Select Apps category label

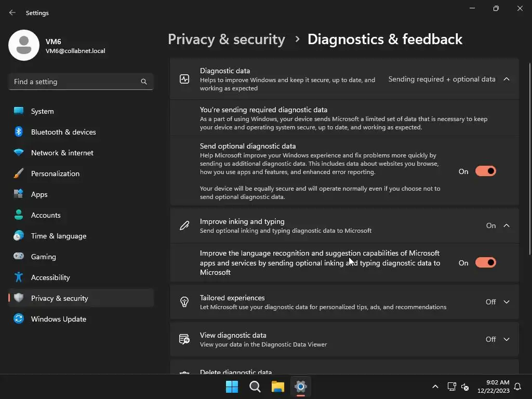pyautogui.click(x=39, y=194)
